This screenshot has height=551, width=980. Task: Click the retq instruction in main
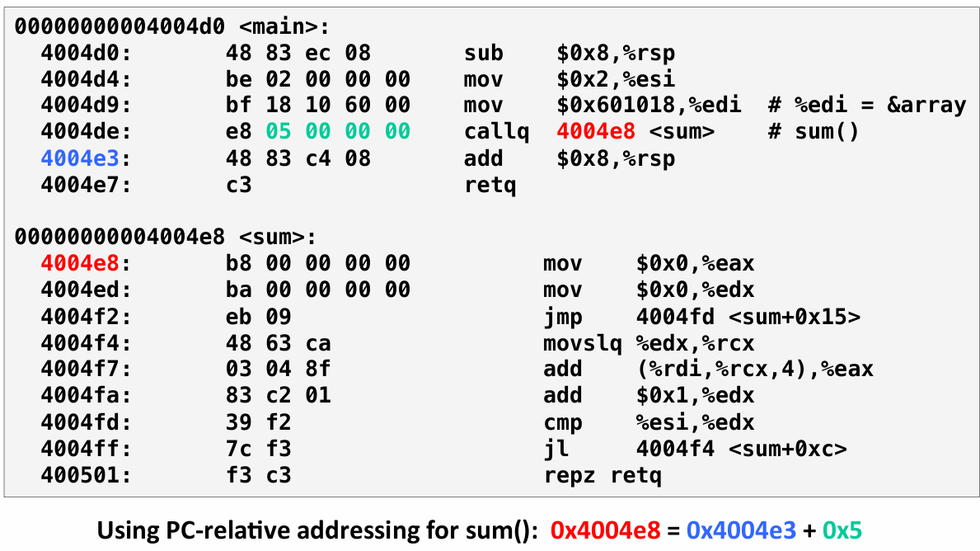tap(490, 185)
